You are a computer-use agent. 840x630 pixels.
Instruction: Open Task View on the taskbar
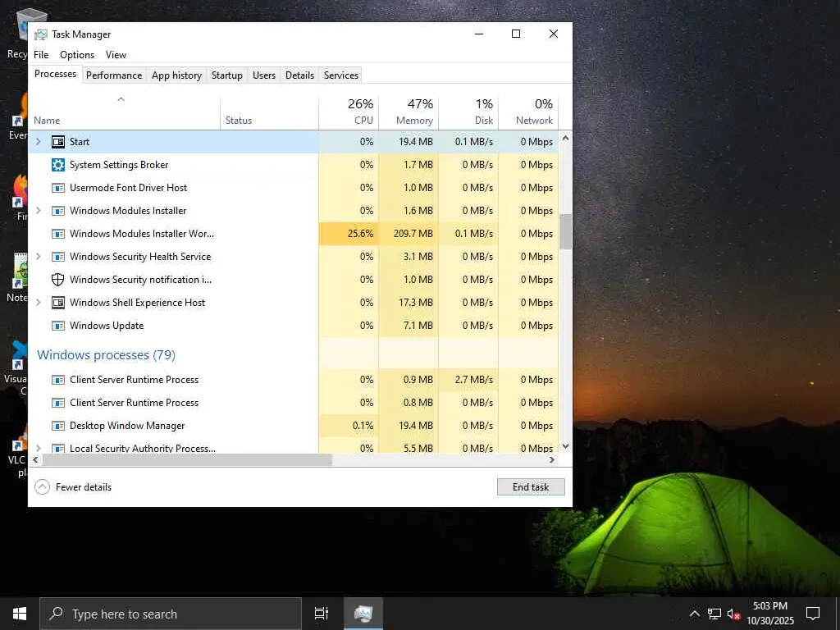[x=321, y=614]
